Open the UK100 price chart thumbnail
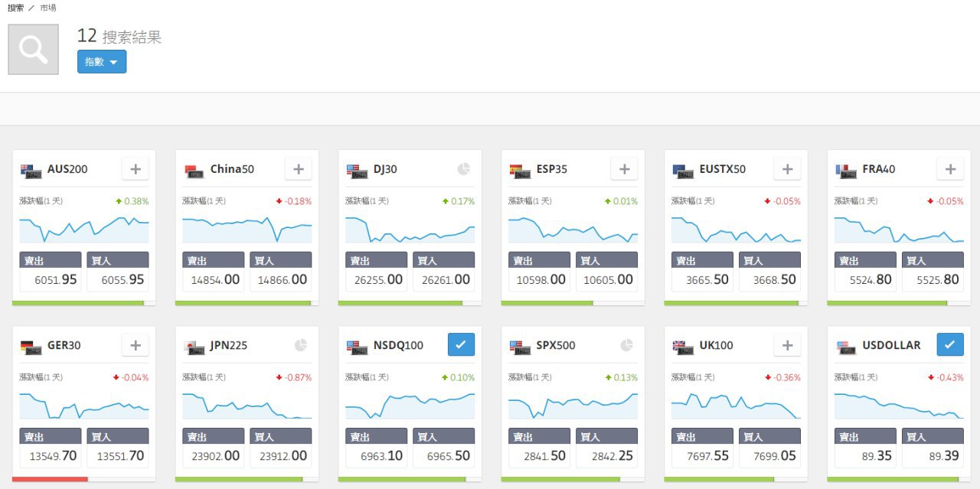This screenshot has height=489, width=980. (x=736, y=406)
